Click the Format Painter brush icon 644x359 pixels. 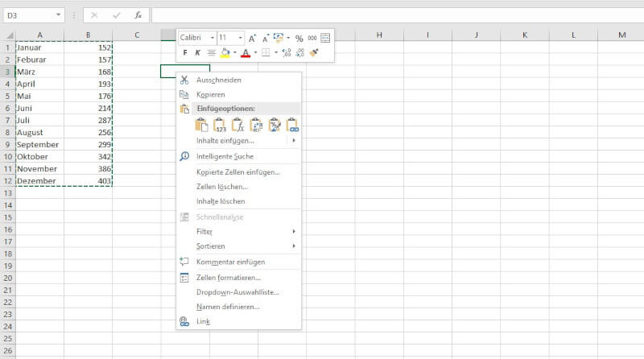point(314,53)
